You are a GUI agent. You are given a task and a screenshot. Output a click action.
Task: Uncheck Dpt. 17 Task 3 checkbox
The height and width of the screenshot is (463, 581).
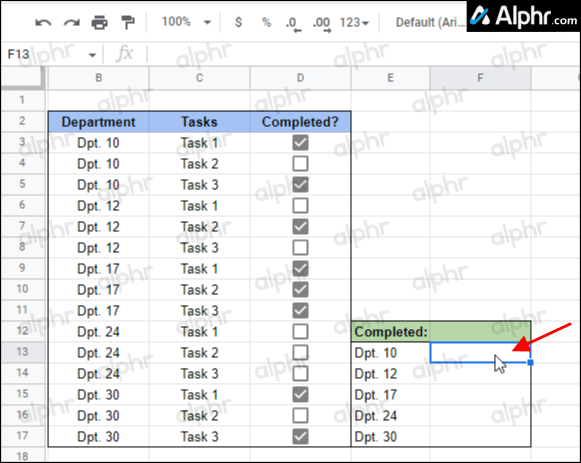click(300, 310)
